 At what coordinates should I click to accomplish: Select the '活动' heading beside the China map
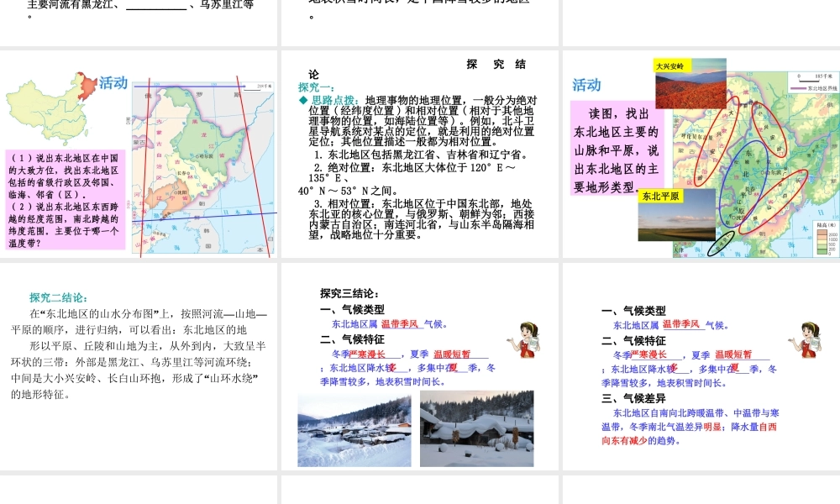pyautogui.click(x=113, y=83)
